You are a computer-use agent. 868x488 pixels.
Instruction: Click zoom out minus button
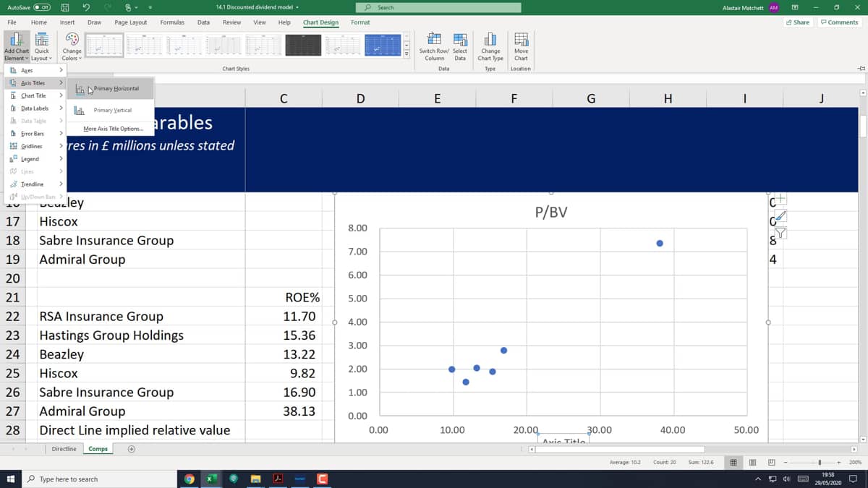pos(786,462)
